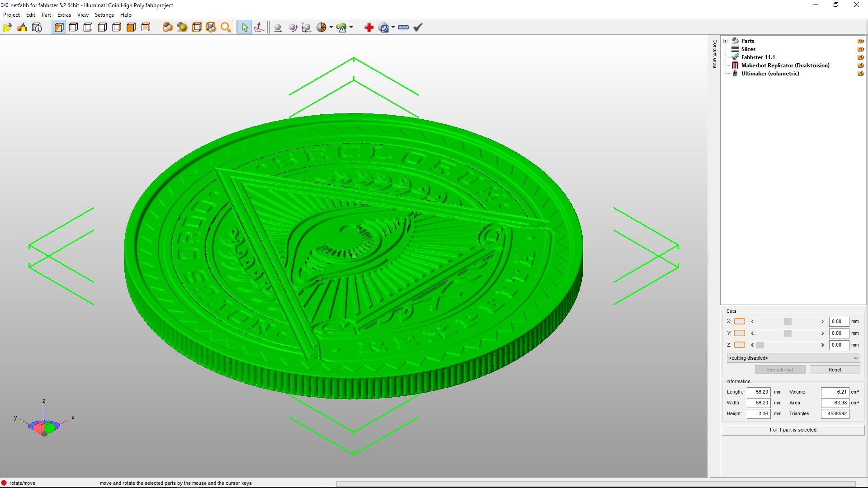Click the Z cut slider handle
Viewport: 868px width, 488px height.
coord(760,345)
